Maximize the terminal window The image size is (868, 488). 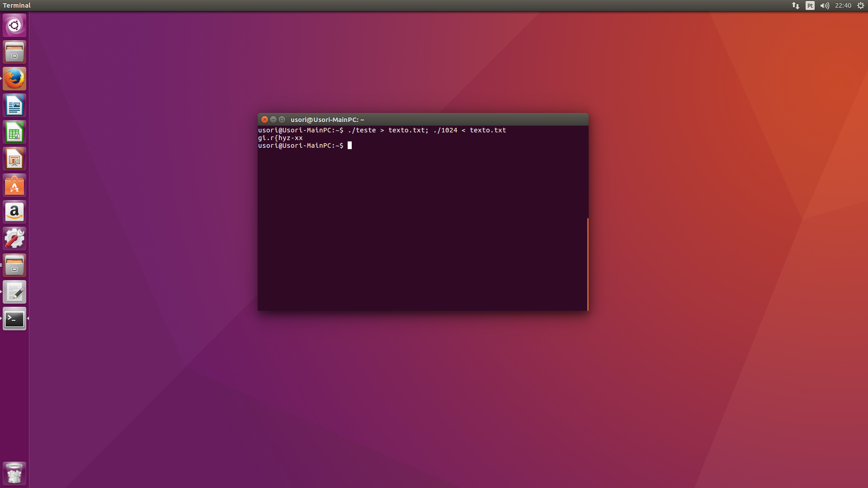pos(282,119)
